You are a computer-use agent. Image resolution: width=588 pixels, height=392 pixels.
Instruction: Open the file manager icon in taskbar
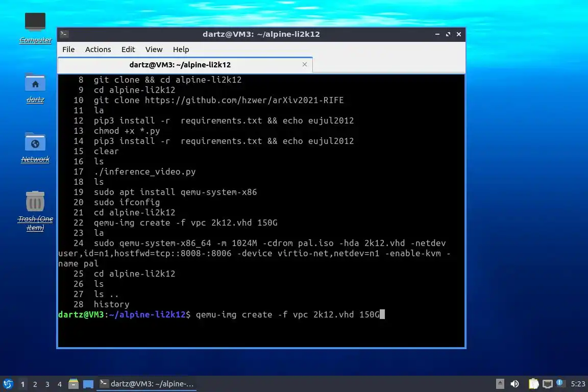[73, 384]
